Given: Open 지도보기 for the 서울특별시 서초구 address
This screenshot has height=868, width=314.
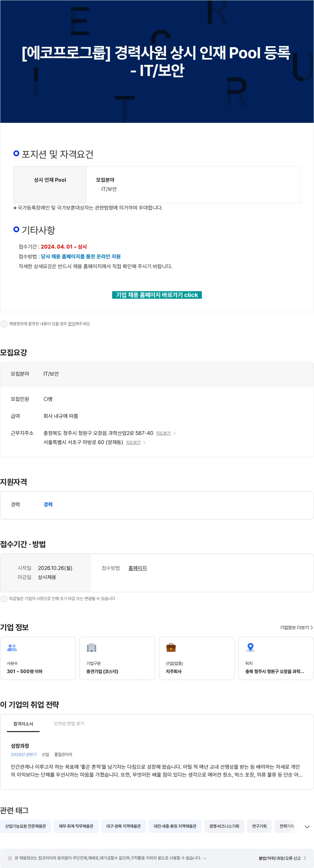Looking at the screenshot, I should pyautogui.click(x=133, y=443).
